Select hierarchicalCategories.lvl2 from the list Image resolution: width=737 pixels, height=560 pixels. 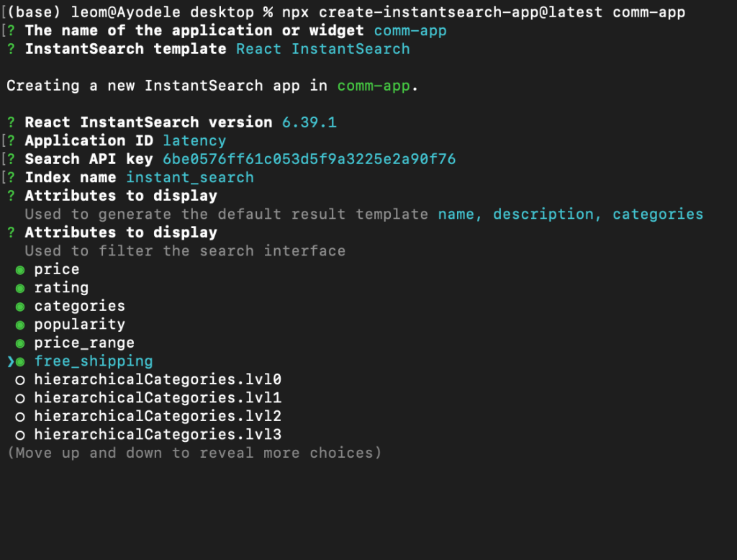tap(157, 416)
